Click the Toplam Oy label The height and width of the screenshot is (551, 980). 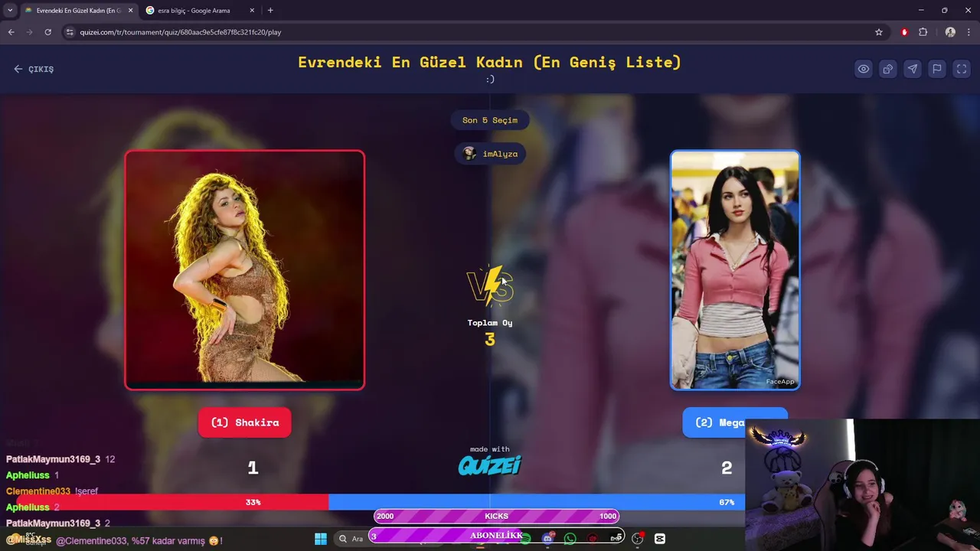tap(490, 323)
